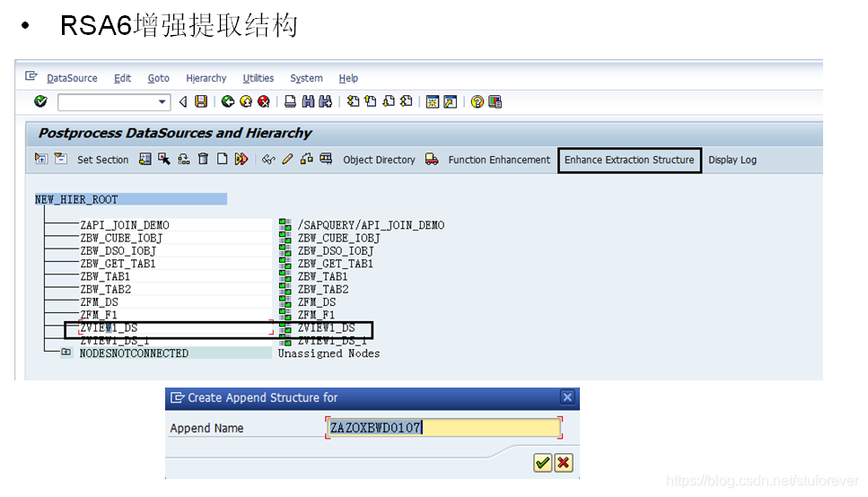
Task: Click the Customize Local Layout icon
Action: pyautogui.click(x=495, y=102)
